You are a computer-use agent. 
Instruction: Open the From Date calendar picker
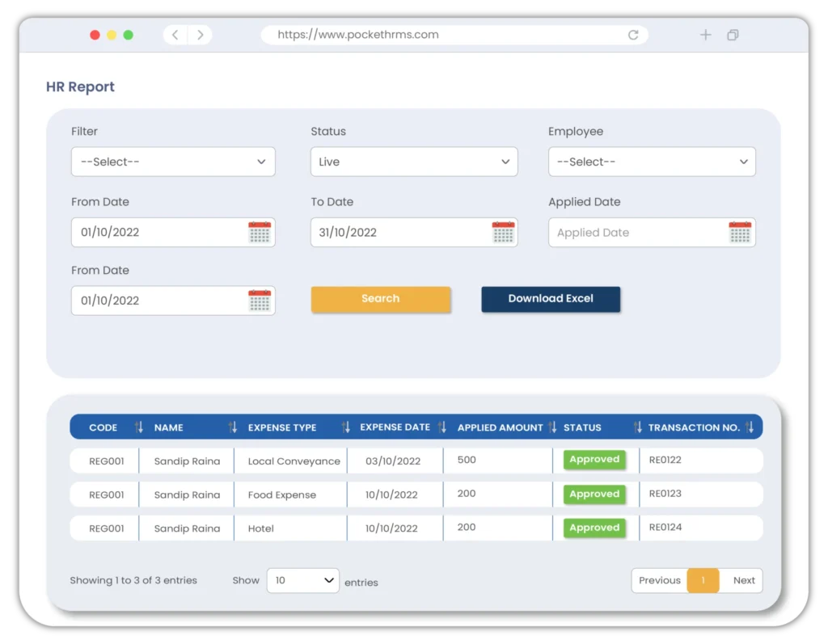(259, 232)
